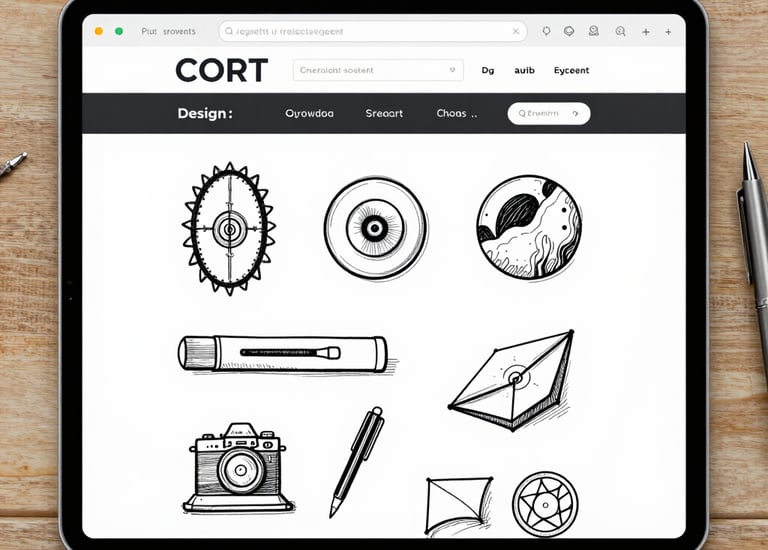Screen dimensions: 768x550
Task: Click the orange window control dot
Action: coord(98,31)
